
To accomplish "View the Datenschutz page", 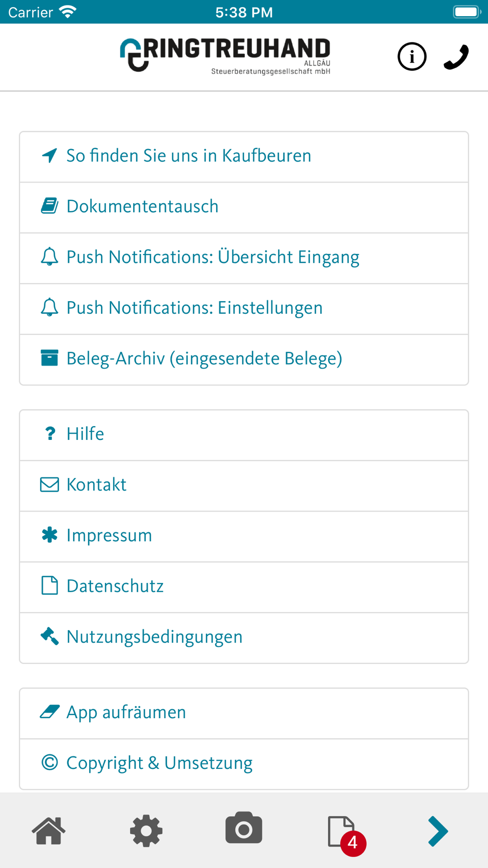I will (244, 587).
